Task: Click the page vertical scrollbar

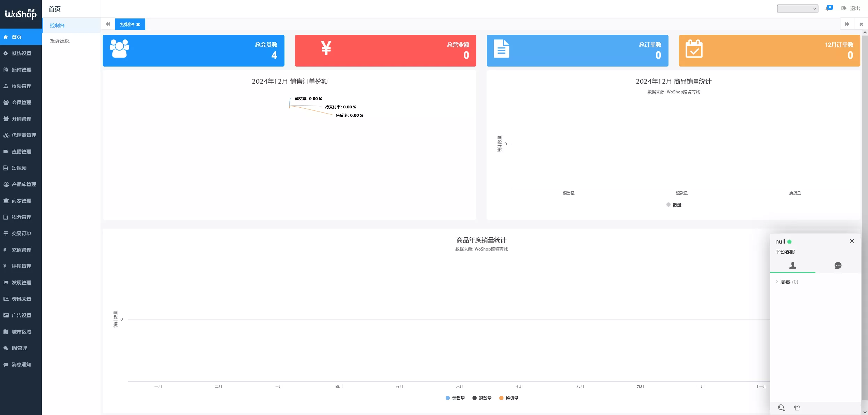Action: [x=865, y=209]
